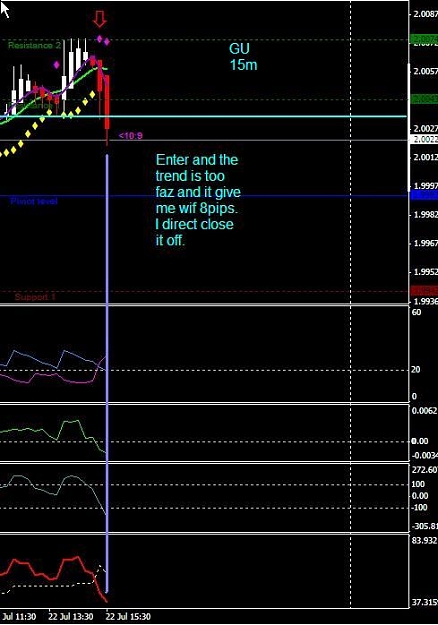Select the cyan horizontal line on the price chart
This screenshot has width=438, height=625.
[203, 117]
